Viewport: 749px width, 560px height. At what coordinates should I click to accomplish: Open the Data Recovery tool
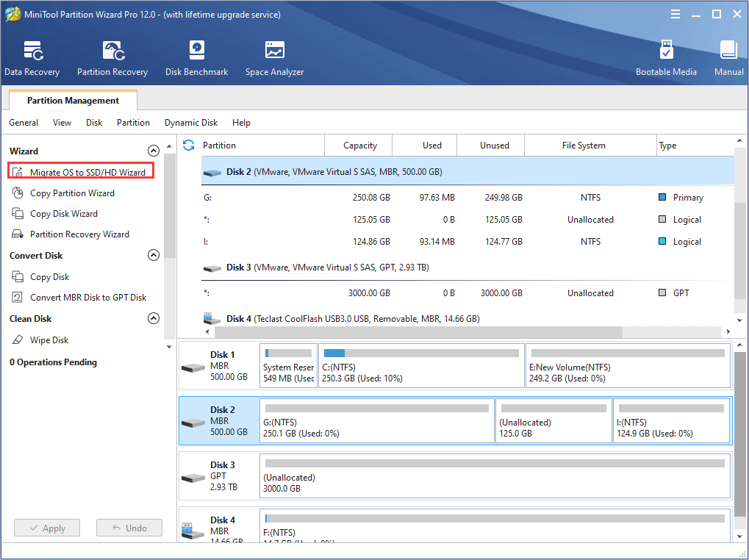coord(32,58)
